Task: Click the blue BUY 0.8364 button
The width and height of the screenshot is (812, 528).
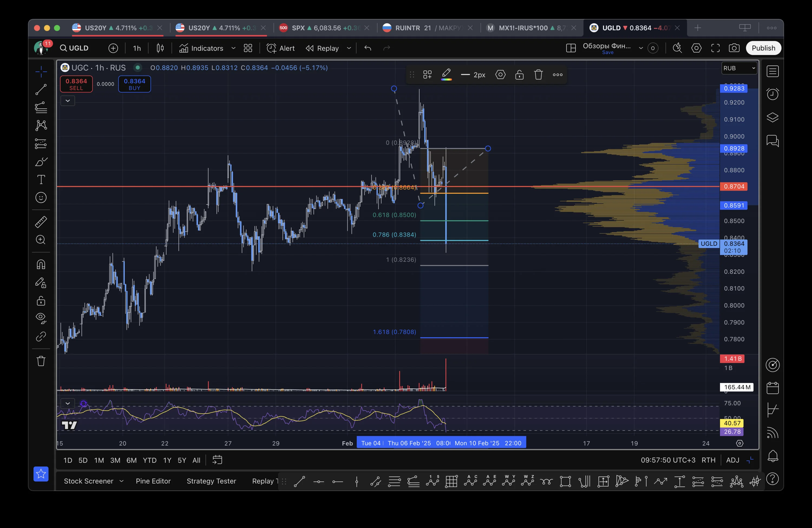Action: (x=135, y=84)
